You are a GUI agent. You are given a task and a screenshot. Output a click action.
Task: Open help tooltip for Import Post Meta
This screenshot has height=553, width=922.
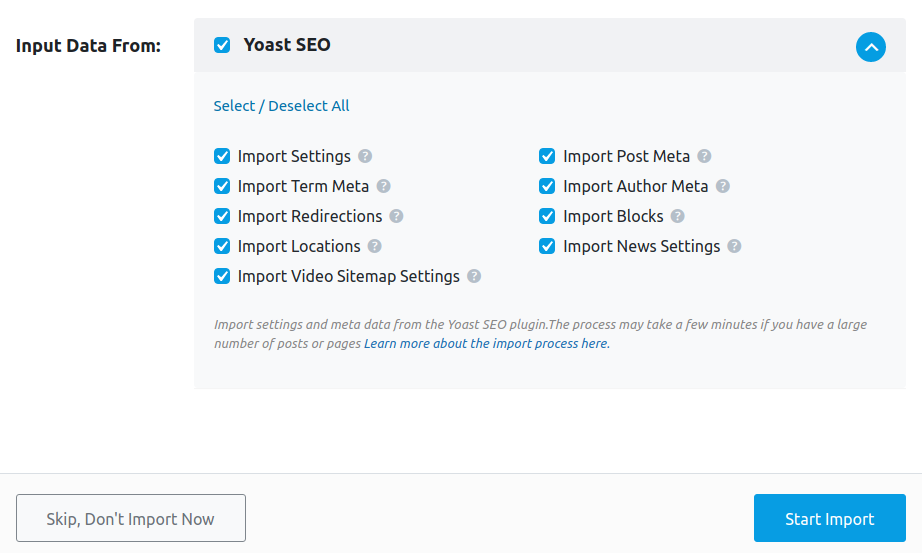[704, 156]
